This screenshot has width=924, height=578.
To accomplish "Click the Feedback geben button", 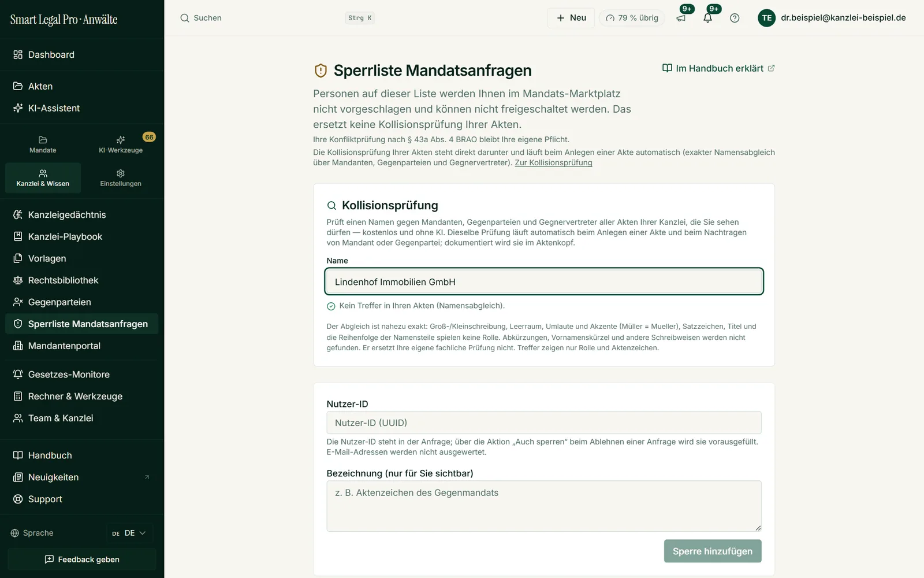I will coord(82,560).
